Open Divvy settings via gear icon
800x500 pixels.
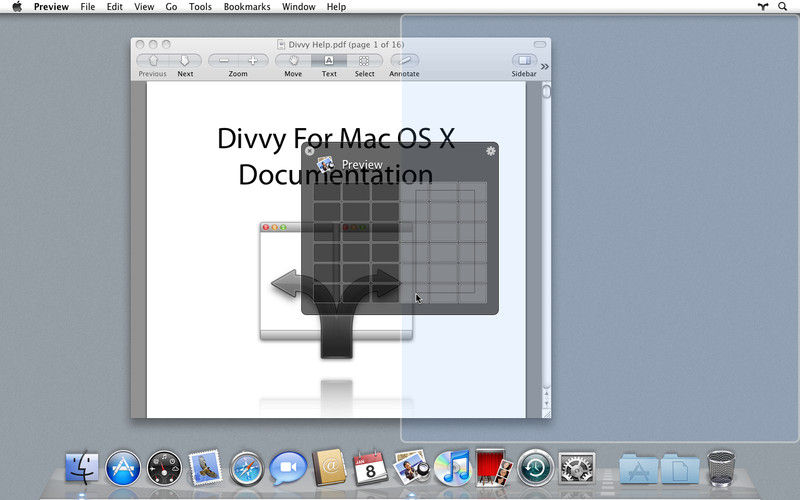tap(491, 151)
